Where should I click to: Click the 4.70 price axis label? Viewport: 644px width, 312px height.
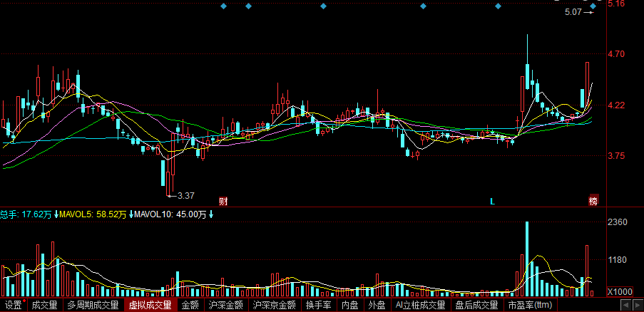pyautogui.click(x=616, y=54)
